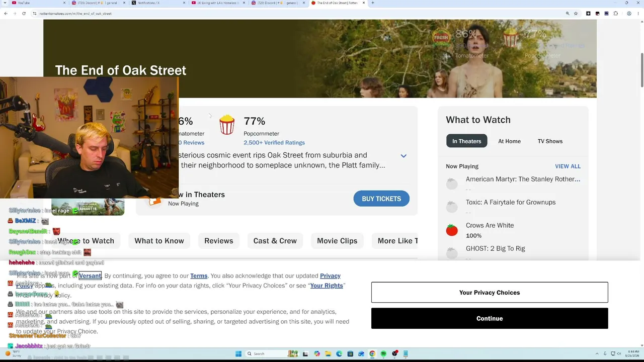The height and width of the screenshot is (362, 644).
Task: Open the Chrome profile avatar
Action: click(x=629, y=14)
